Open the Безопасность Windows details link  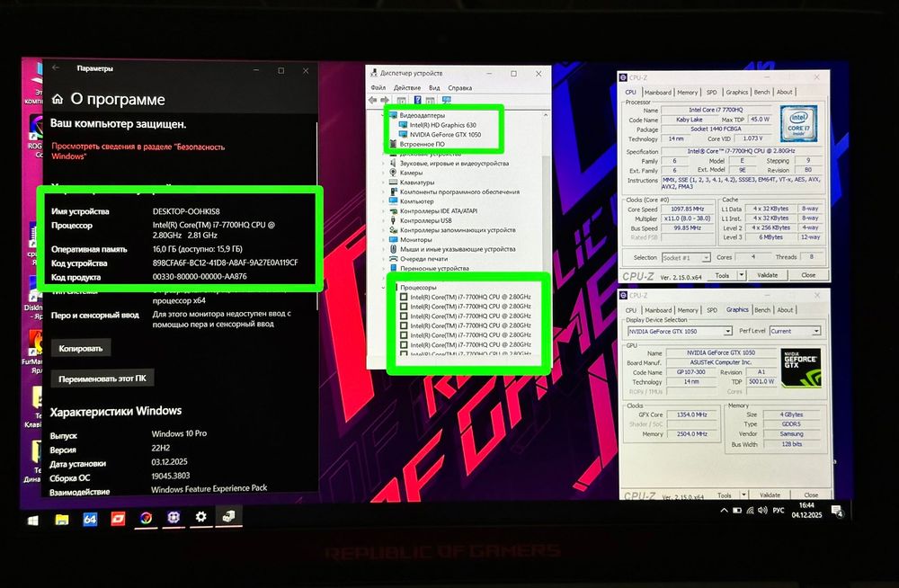[x=138, y=151]
